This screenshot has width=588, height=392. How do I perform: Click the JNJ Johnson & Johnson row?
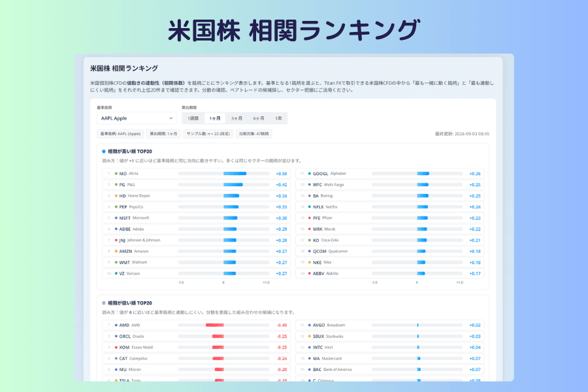click(x=196, y=240)
